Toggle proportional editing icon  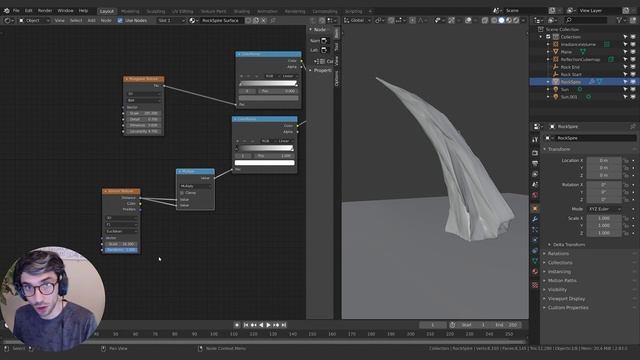[413, 20]
